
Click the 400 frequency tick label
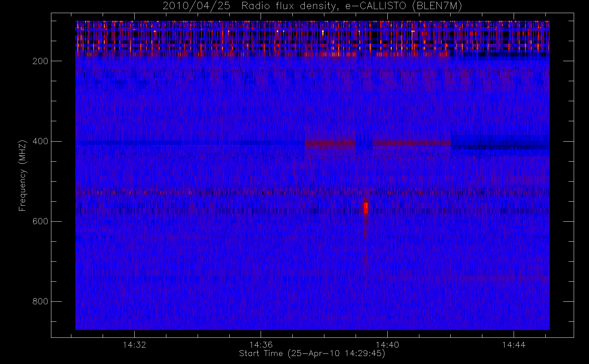[x=40, y=141]
